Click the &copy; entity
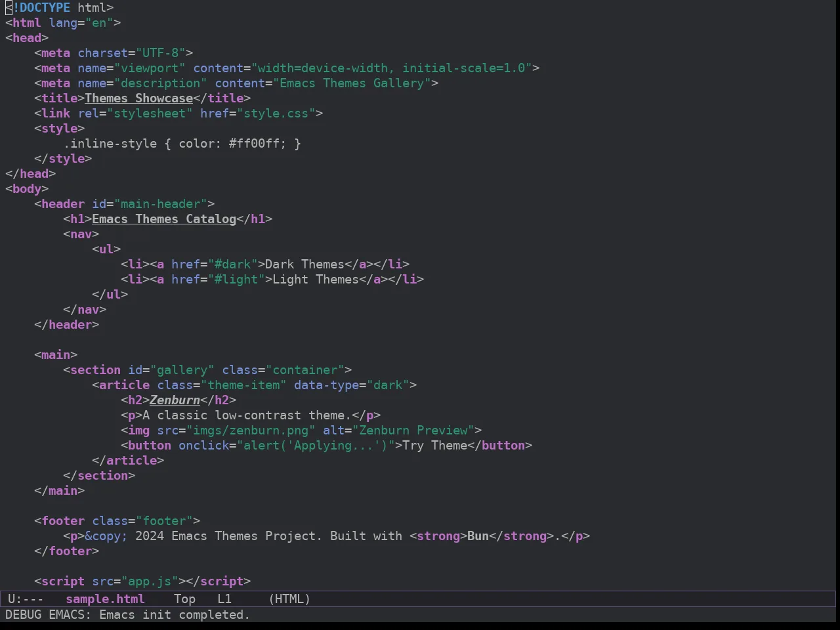 (106, 536)
